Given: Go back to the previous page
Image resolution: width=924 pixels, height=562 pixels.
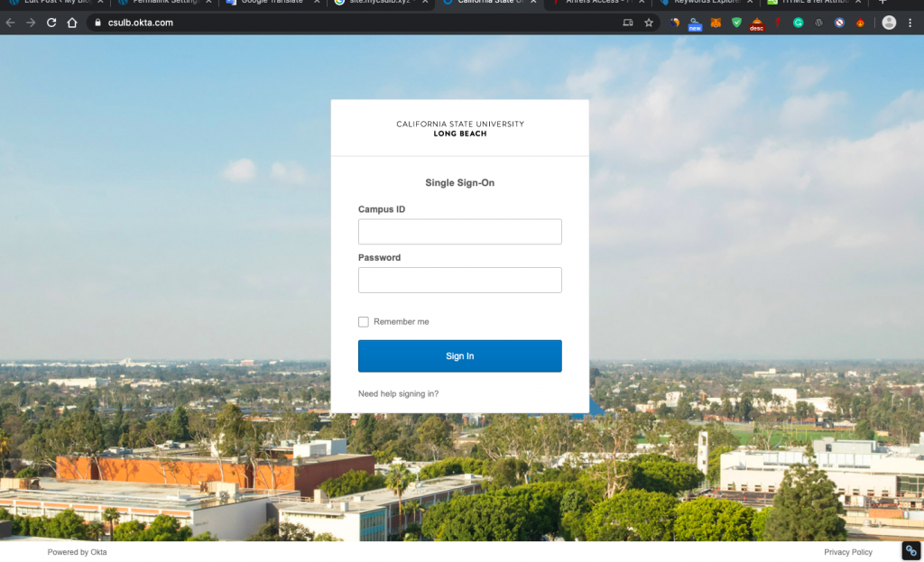Looking at the screenshot, I should coord(10,23).
